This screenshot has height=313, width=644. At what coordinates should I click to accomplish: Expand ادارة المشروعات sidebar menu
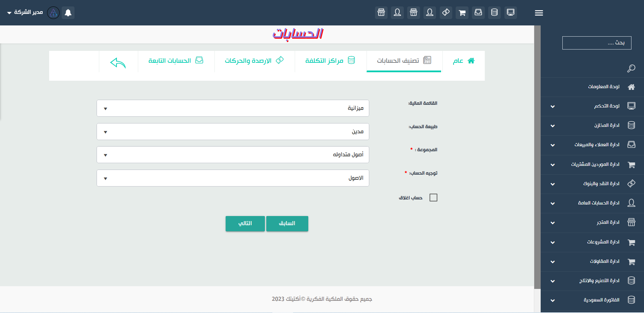(x=592, y=242)
